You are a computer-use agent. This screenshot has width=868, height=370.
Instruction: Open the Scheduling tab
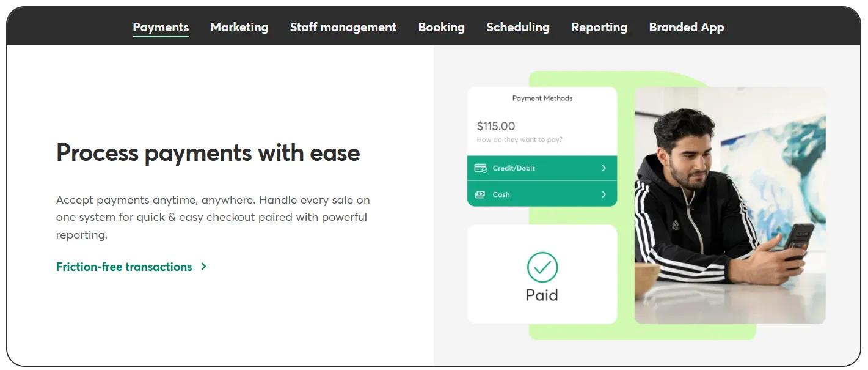(517, 27)
